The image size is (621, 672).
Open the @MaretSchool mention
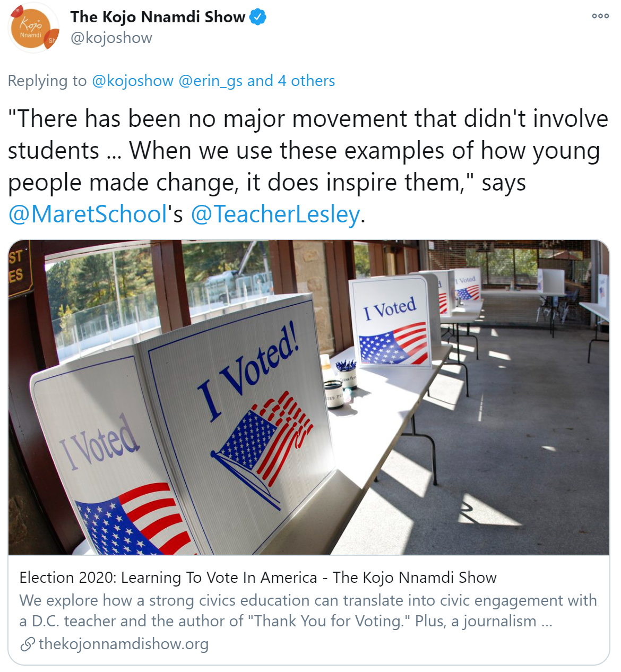coord(88,214)
